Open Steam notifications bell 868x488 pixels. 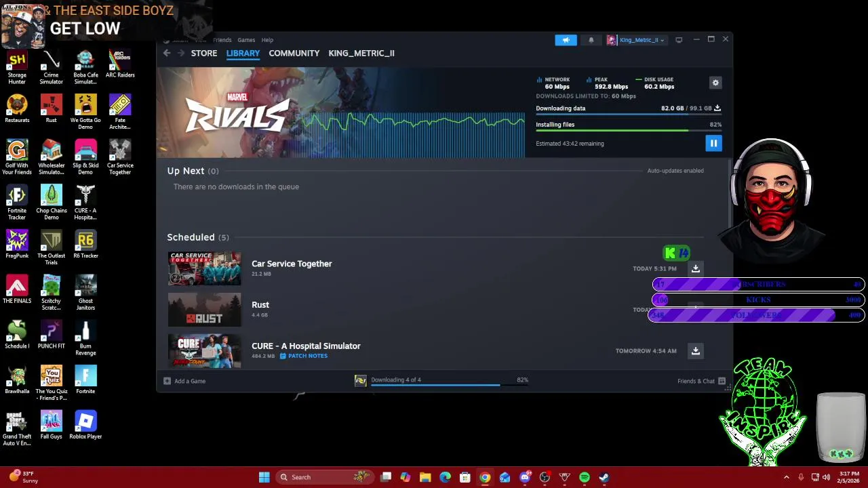tap(591, 40)
